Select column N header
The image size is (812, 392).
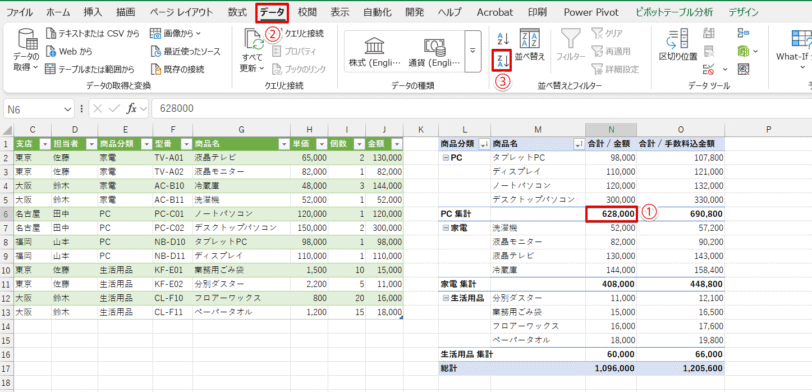coord(611,129)
